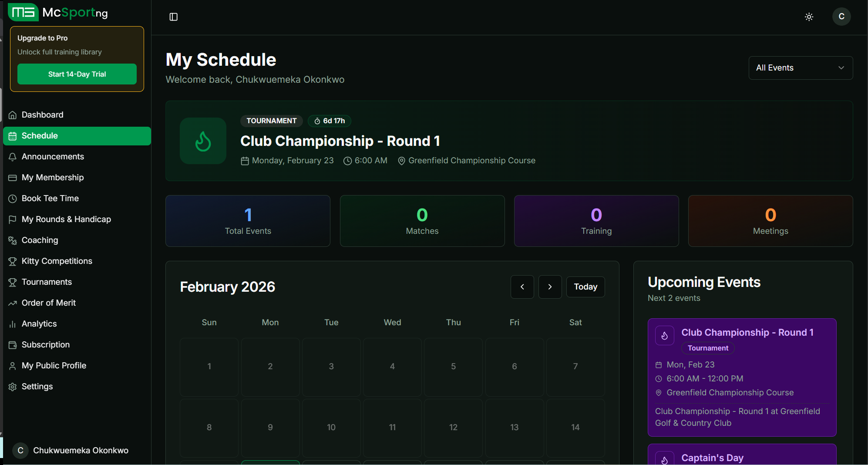
Task: Switch to the Schedule section
Action: tap(39, 135)
